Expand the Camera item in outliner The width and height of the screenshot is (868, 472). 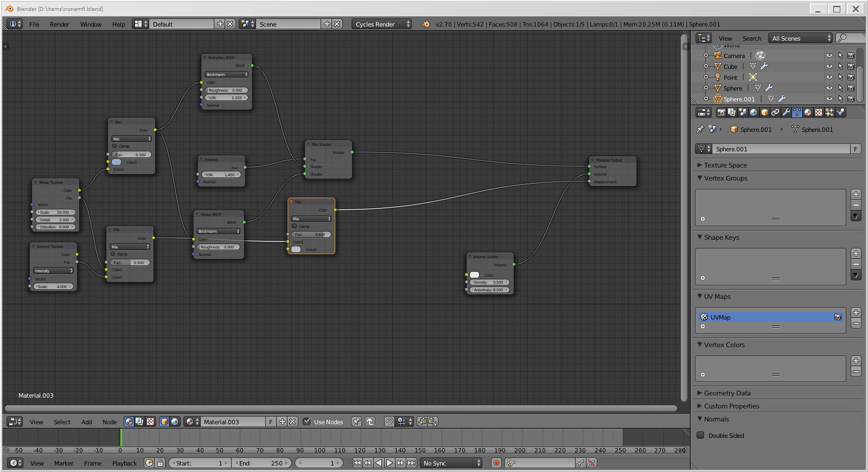(706, 56)
